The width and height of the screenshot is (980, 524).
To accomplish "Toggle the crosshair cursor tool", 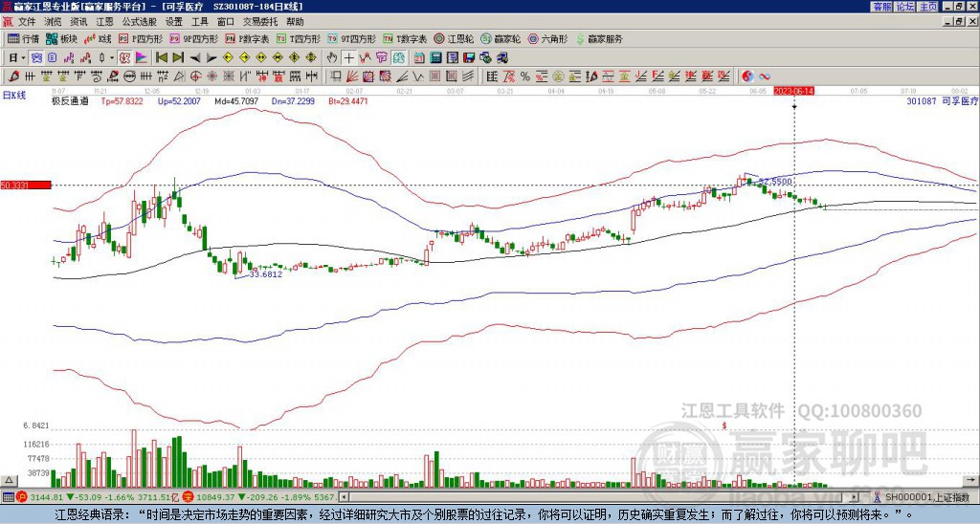I will coord(348,57).
